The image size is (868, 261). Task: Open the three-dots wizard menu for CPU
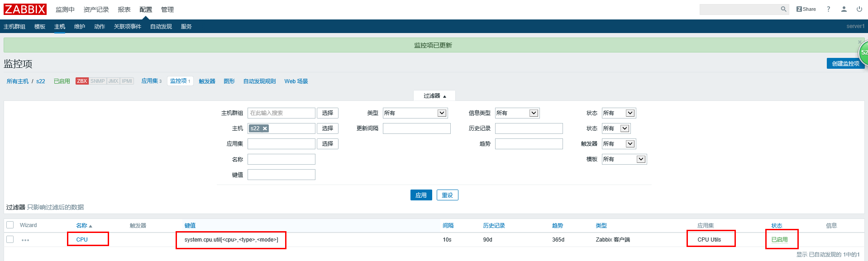tap(25, 240)
